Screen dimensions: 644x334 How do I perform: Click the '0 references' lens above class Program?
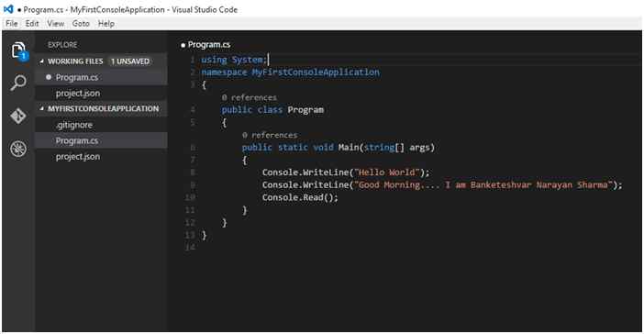point(250,97)
